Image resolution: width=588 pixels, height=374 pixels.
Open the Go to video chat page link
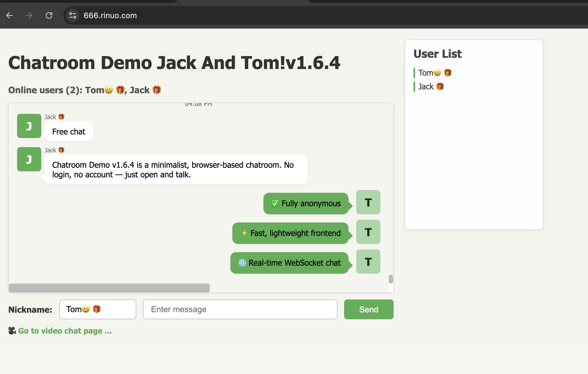(65, 331)
